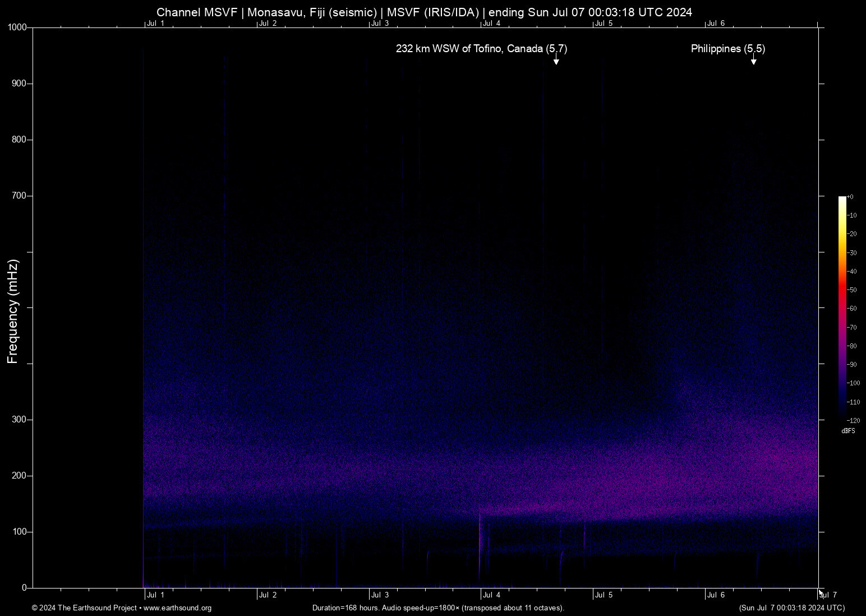This screenshot has height=616, width=866.
Task: Click the '-120' color scale value
Action: [854, 421]
